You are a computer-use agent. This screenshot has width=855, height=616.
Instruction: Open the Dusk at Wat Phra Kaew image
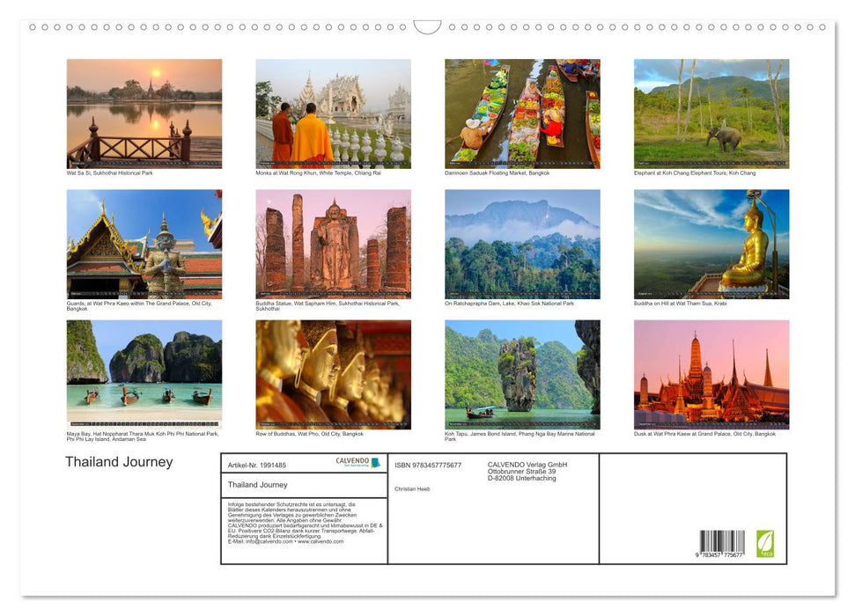pyautogui.click(x=711, y=373)
